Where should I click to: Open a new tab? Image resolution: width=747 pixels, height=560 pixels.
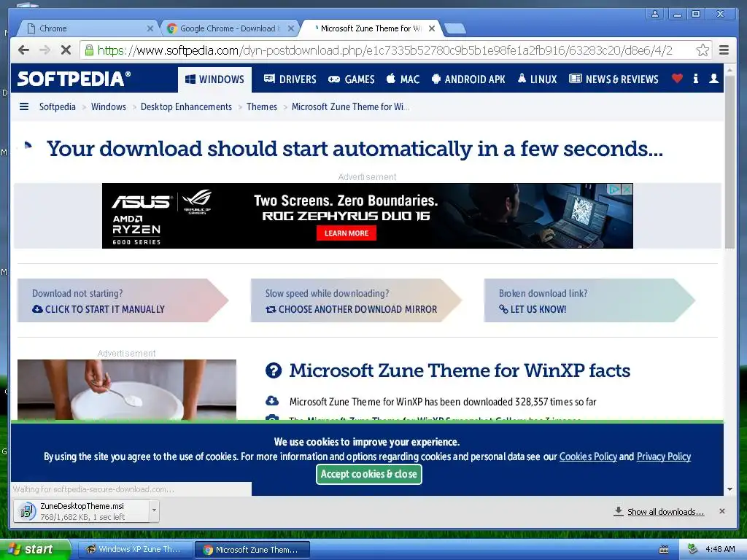coord(455,29)
